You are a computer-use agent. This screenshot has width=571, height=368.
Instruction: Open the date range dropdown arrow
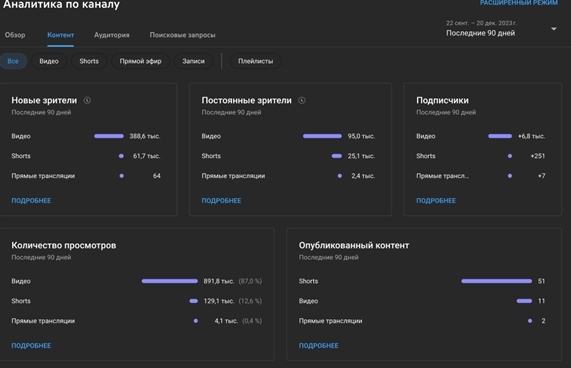554,29
